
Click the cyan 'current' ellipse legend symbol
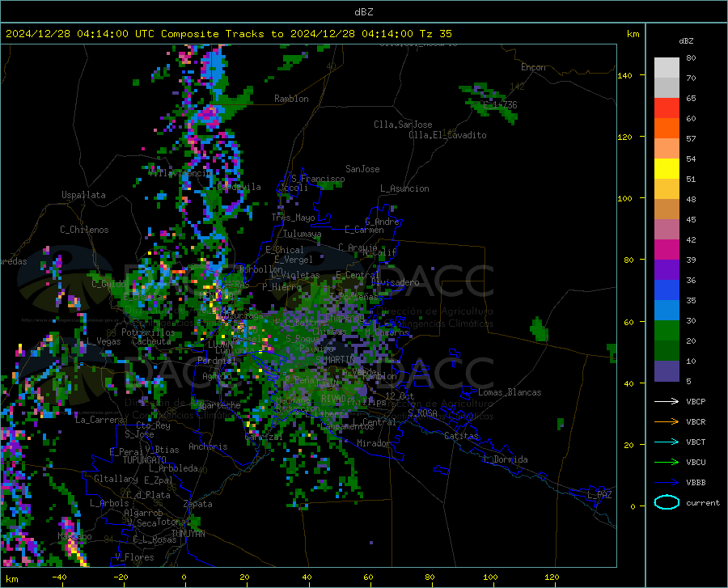point(667,502)
